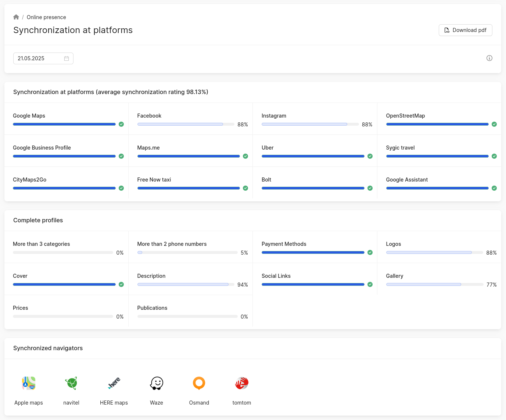Click the home breadcrumb icon

tap(16, 17)
